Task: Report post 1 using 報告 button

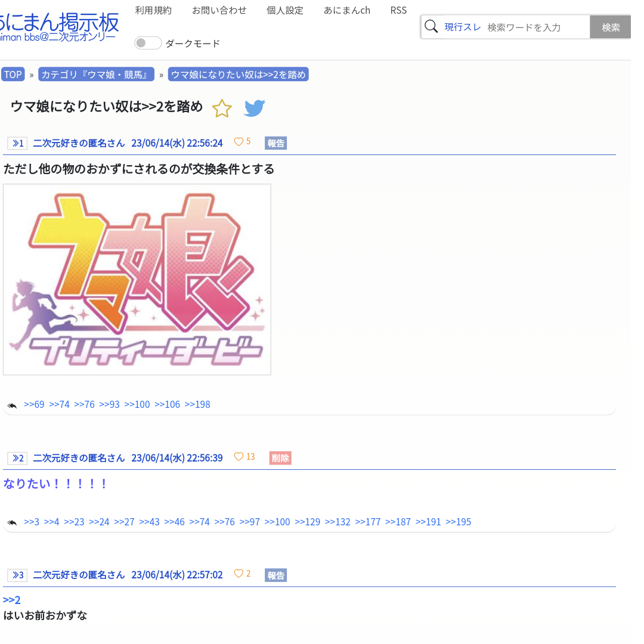Action: (275, 143)
